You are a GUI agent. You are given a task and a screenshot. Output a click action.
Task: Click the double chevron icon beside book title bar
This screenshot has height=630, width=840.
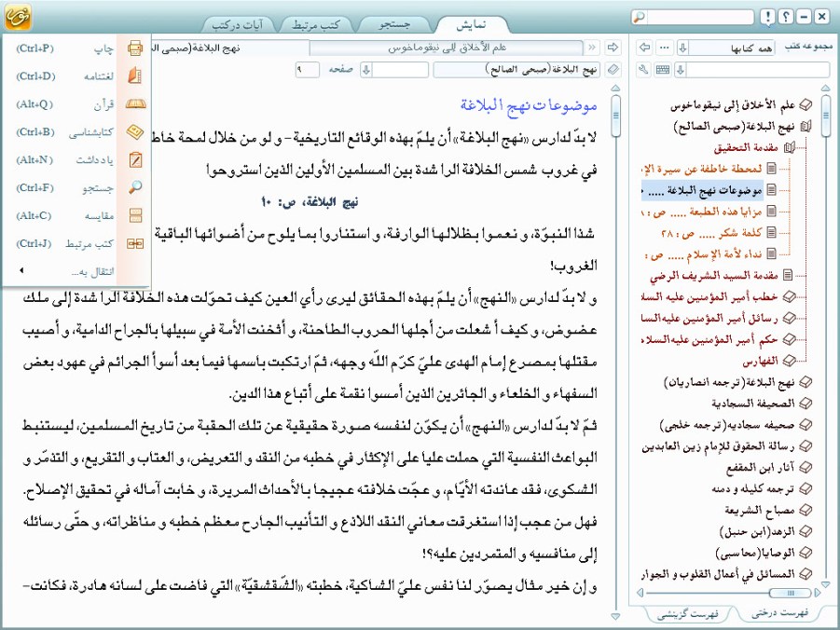coord(592,48)
